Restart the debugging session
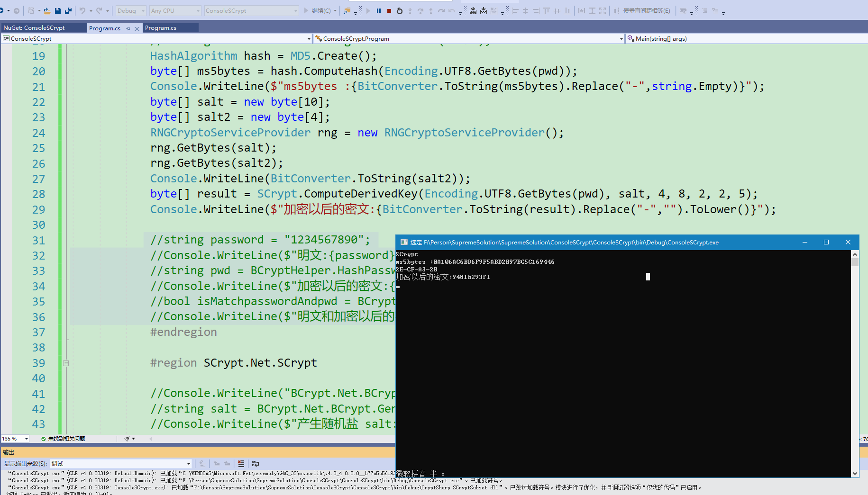Screen dimensions: 868x495 pyautogui.click(x=400, y=11)
